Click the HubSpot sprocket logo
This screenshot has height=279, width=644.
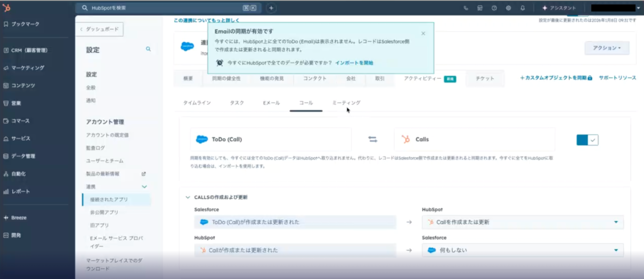[6, 8]
